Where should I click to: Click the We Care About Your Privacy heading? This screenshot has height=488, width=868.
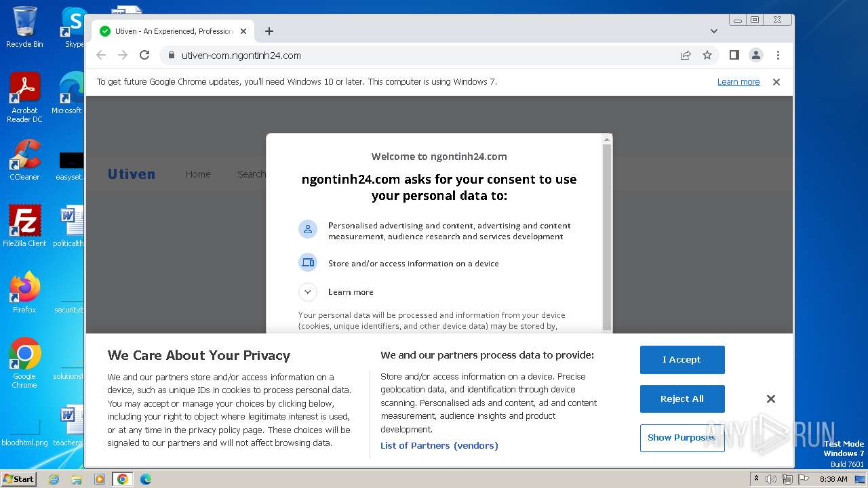click(199, 356)
